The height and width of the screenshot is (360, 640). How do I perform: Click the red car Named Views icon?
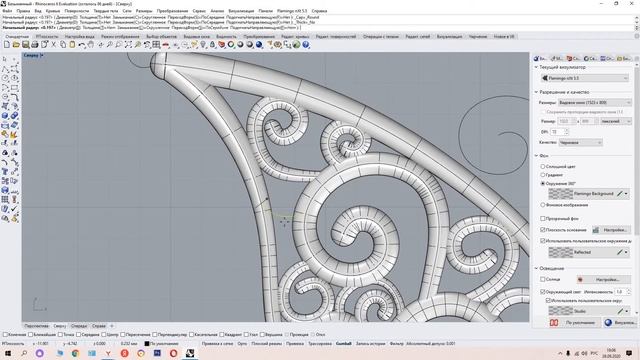(166, 45)
